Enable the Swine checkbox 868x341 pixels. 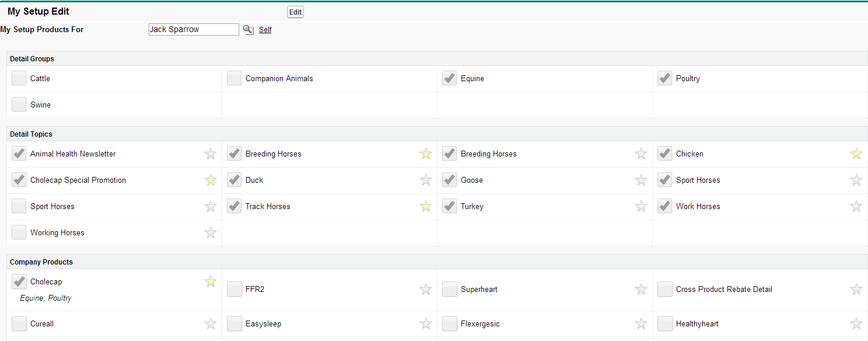pos(19,105)
